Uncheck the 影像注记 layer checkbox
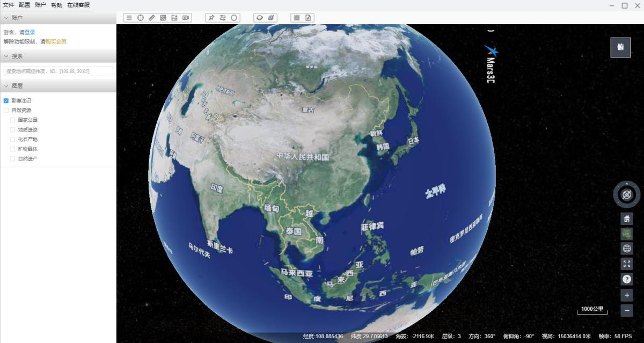The image size is (644, 343). 6,100
